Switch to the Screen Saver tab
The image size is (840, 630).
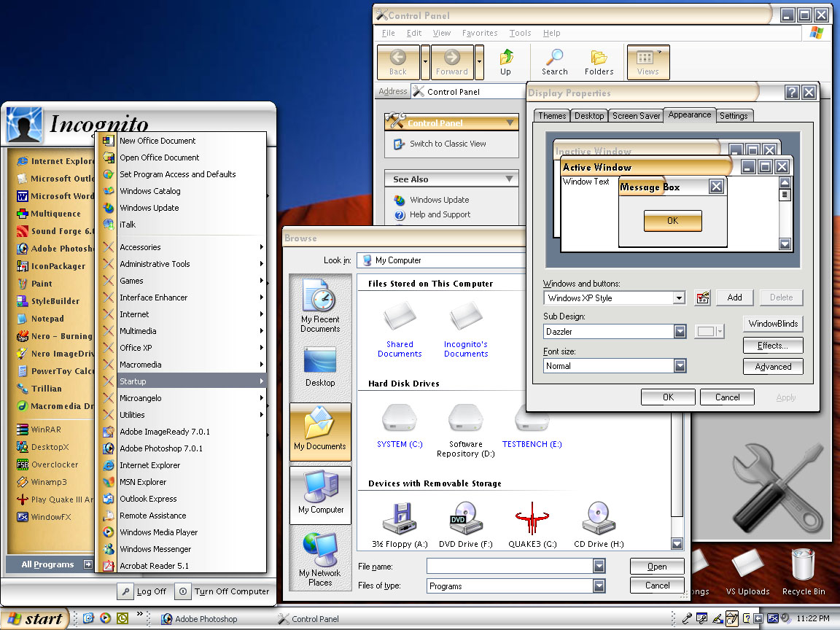click(x=636, y=116)
